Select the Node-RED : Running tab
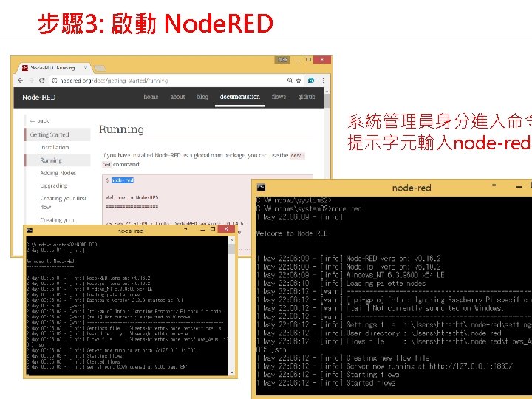The image size is (532, 399). point(52,68)
